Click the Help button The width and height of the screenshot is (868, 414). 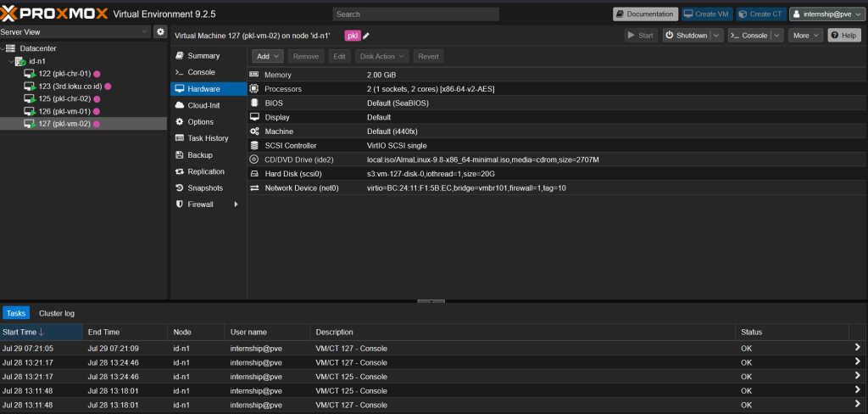pos(844,36)
